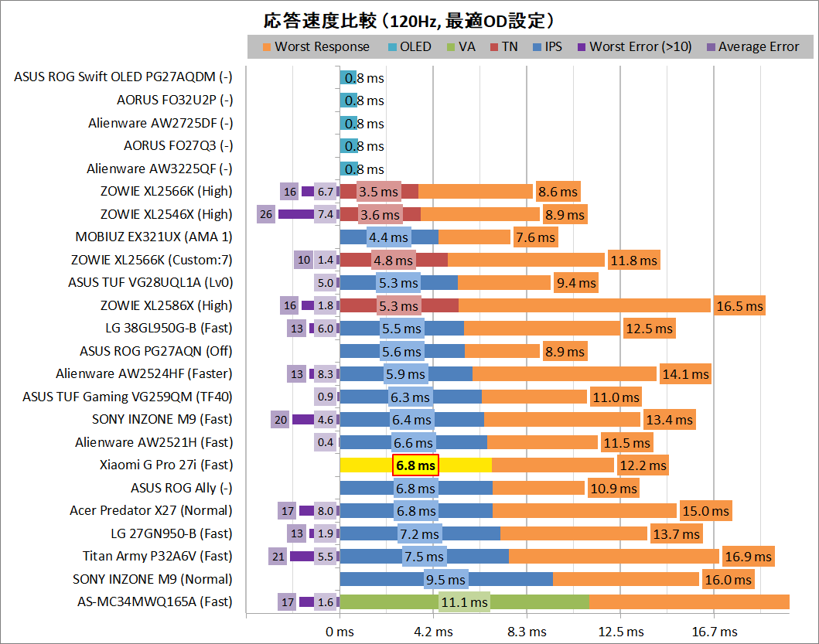
Task: Click the highlighted 6.8 ms Xiaomi value
Action: click(x=416, y=465)
